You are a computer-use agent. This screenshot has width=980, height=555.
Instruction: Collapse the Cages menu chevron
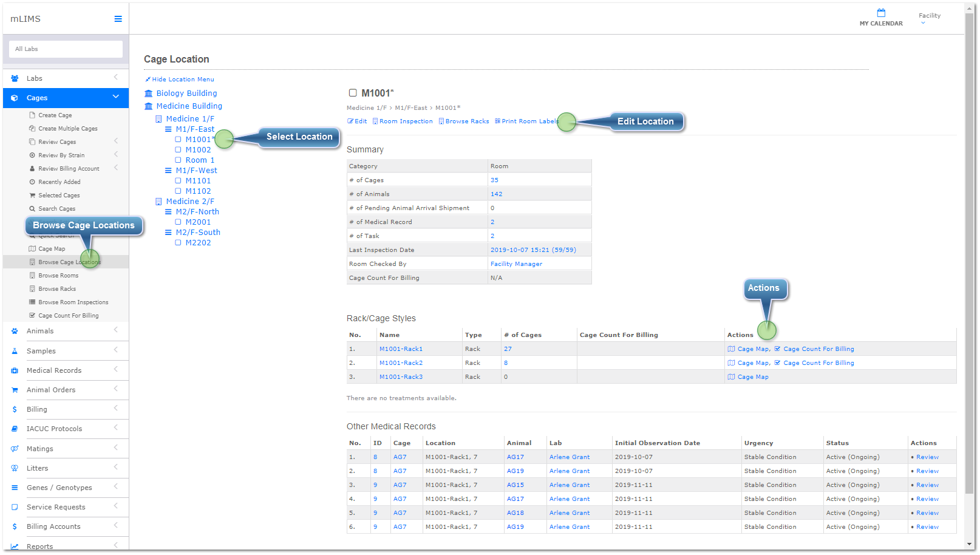[x=115, y=97]
